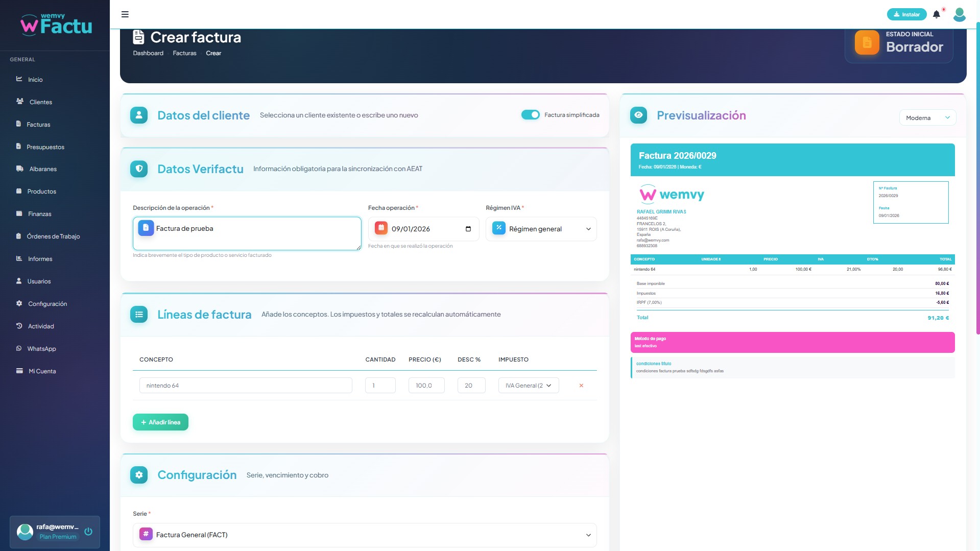The width and height of the screenshot is (980, 551).
Task: Click the WhatsApp sidebar icon
Action: (19, 349)
